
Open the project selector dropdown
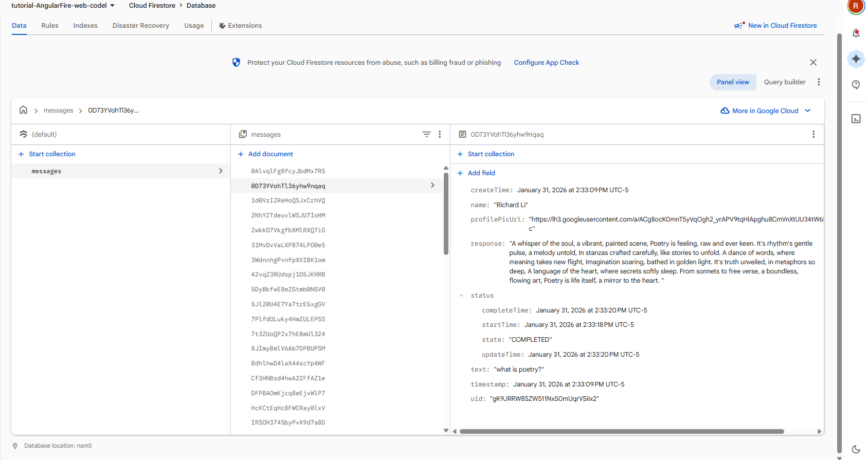(x=63, y=6)
